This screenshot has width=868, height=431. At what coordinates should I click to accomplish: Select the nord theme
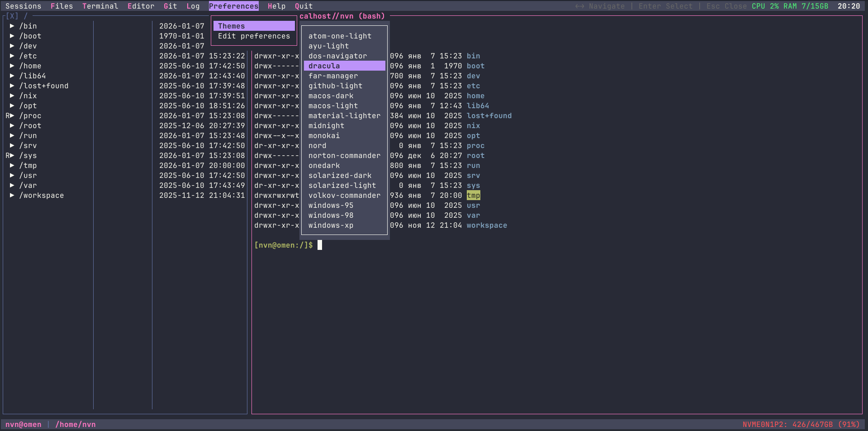317,146
